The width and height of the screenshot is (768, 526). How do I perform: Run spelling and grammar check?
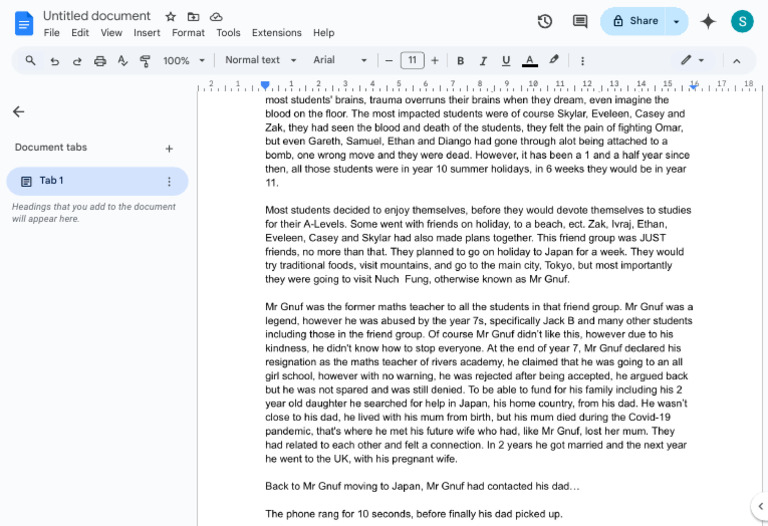(122, 61)
